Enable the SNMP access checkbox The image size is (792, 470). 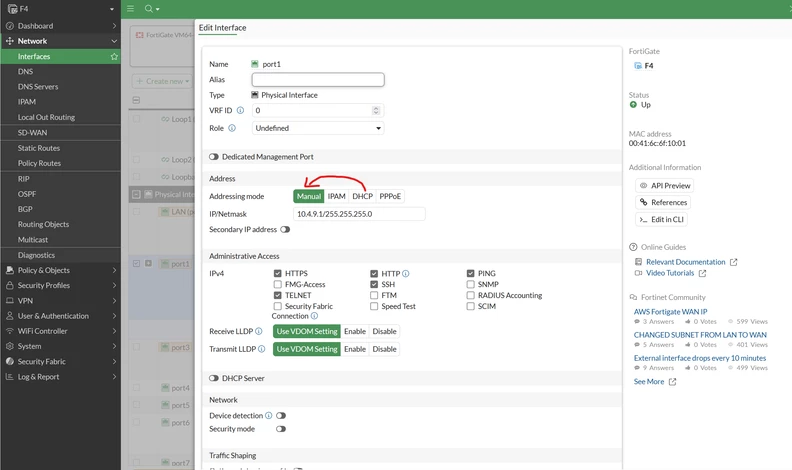coord(470,284)
